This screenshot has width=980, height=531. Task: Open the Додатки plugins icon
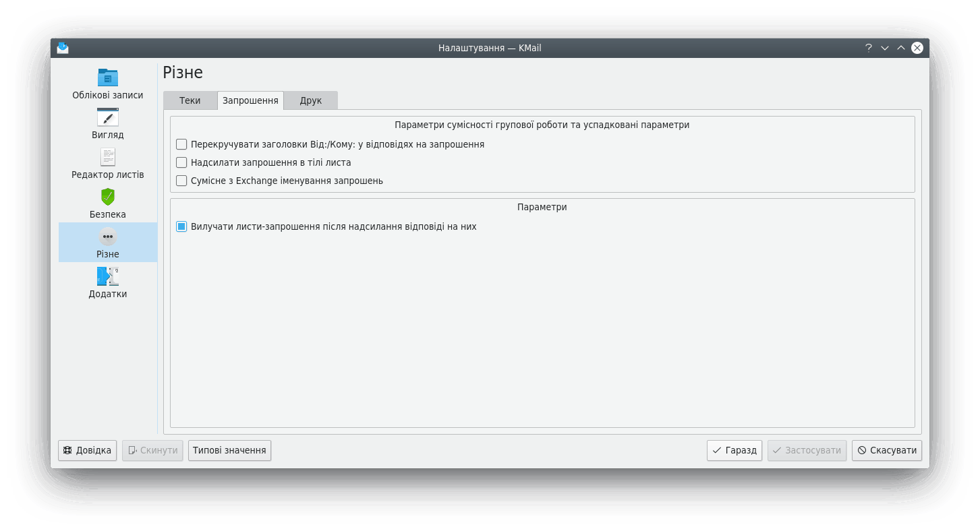pos(108,276)
